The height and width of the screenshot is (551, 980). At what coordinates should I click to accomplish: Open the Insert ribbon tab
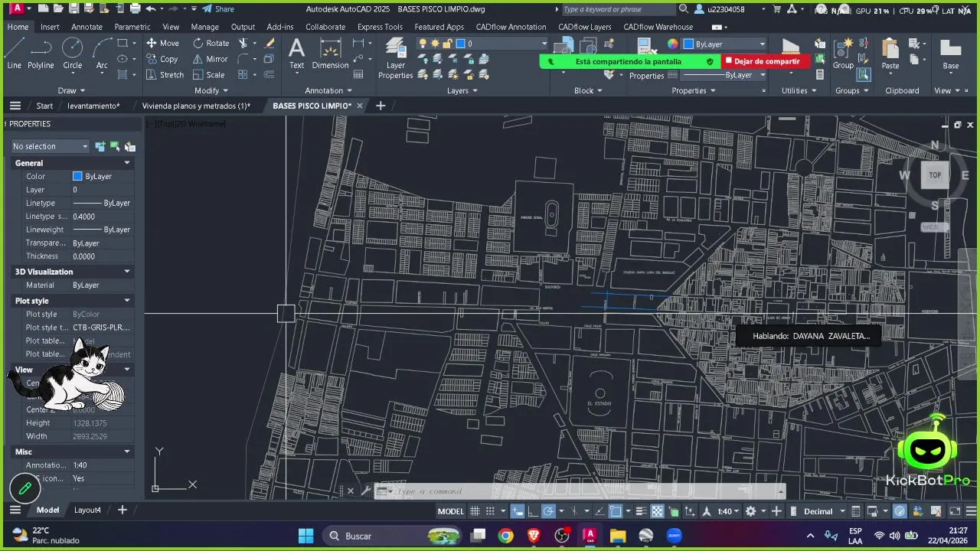(50, 27)
